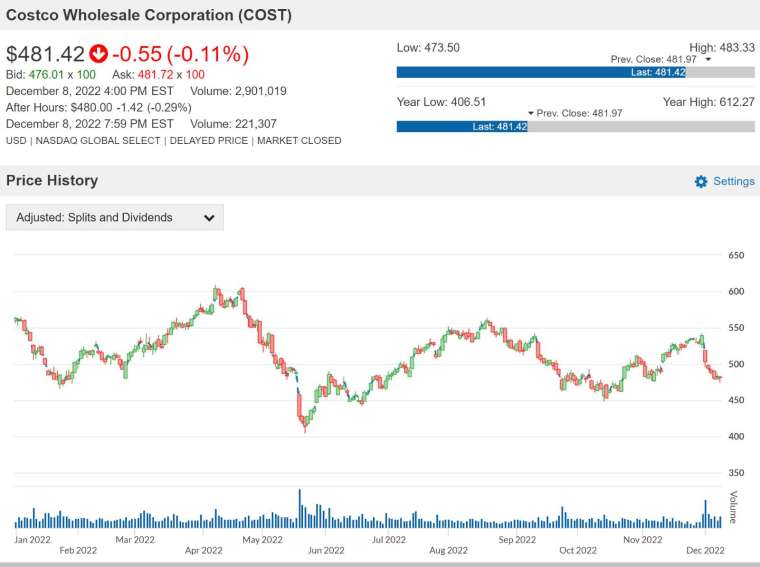The height and width of the screenshot is (567, 760).
Task: Click the daily Prev. Close: 481.97 marker
Action: tap(661, 59)
